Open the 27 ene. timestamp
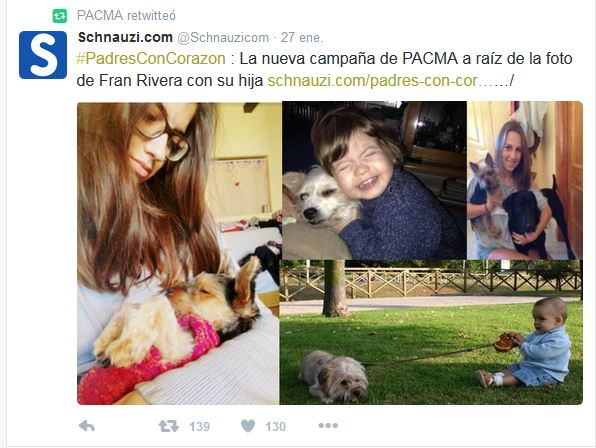Viewport: 596px width, 448px height. [302, 37]
